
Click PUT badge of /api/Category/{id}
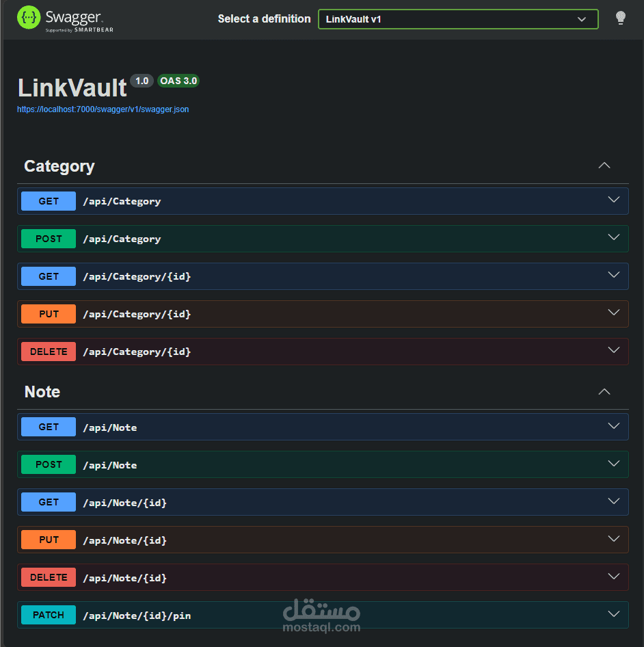tap(49, 314)
